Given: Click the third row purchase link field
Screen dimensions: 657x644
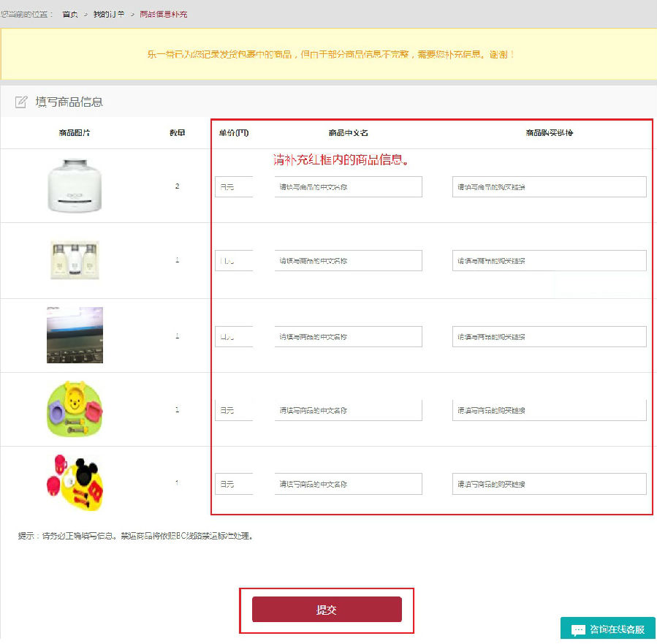Looking at the screenshot, I should (549, 336).
